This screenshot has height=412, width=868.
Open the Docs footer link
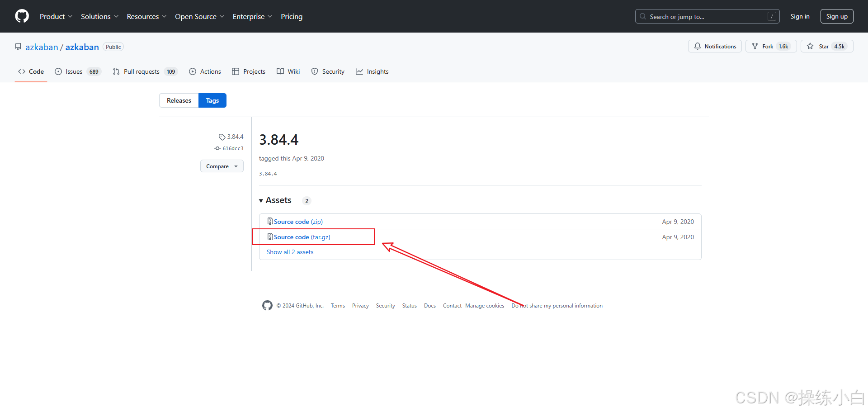(x=430, y=306)
